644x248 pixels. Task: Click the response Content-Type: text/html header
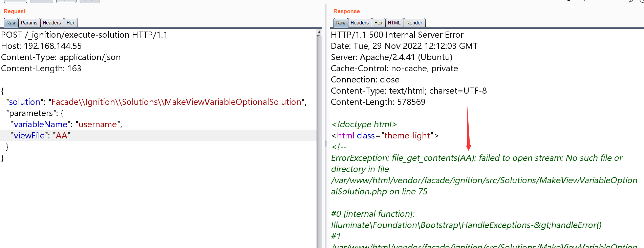pos(409,91)
